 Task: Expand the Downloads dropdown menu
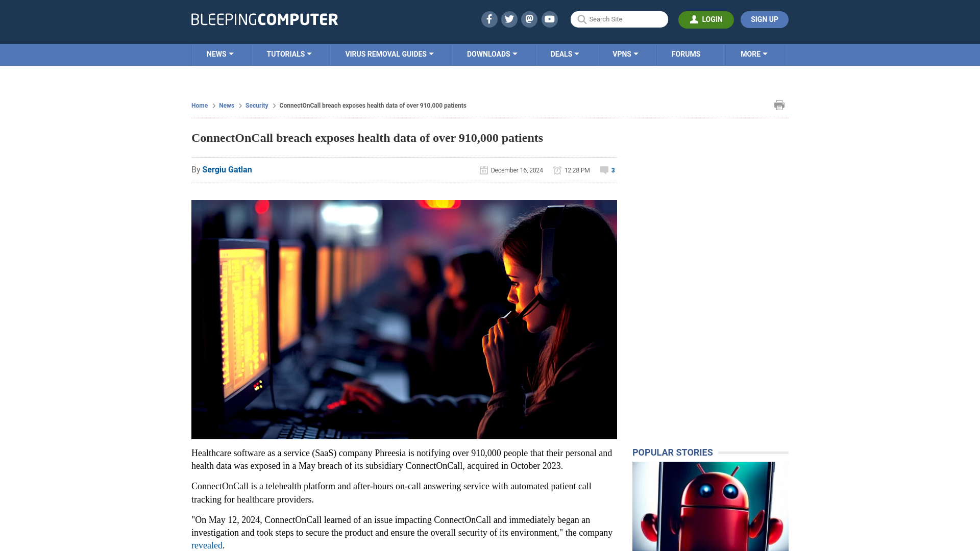click(492, 54)
